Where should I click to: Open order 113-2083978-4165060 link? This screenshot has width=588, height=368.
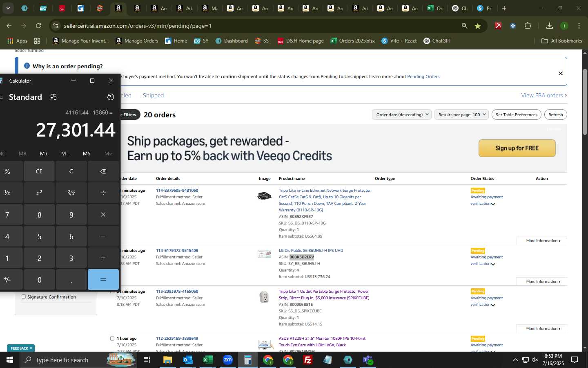point(177,292)
